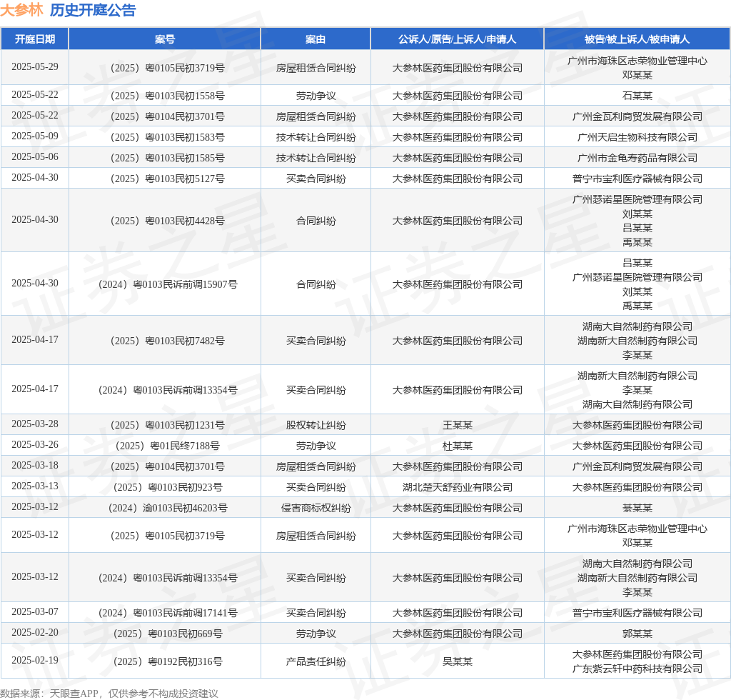Screen dimensions: 731x700
Task: Click the 股权转让纠纷 cause cell
Action: 316,425
